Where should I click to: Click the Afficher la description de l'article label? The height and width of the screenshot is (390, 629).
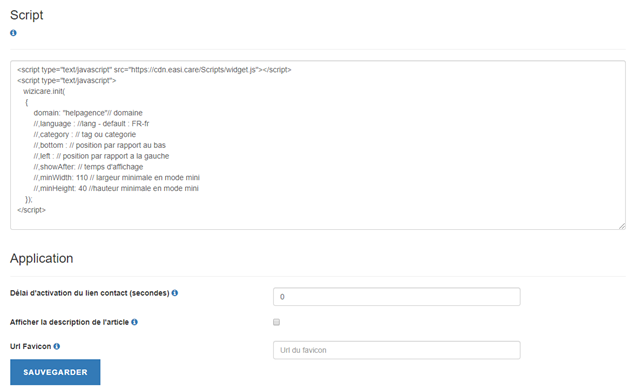69,322
